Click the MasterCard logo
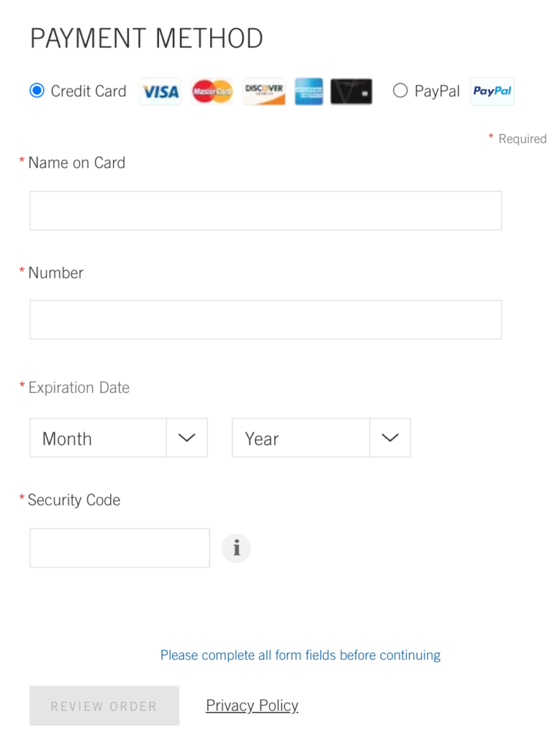The width and height of the screenshot is (560, 754). 212,92
